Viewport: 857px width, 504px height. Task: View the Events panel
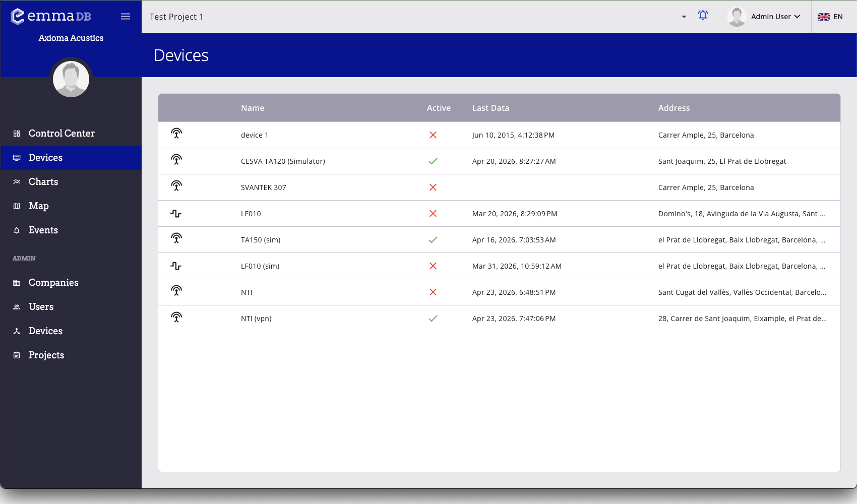pos(43,230)
